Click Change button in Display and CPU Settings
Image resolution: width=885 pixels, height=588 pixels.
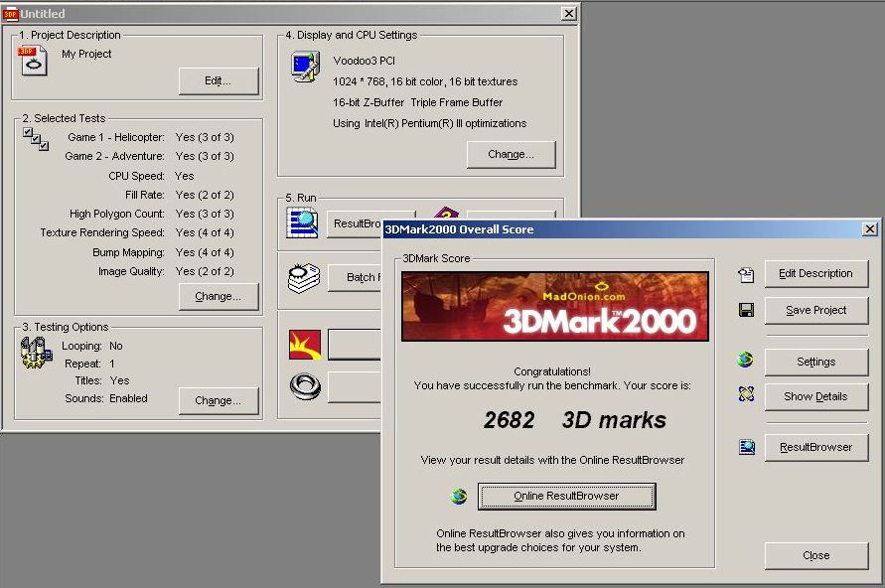[511, 155]
